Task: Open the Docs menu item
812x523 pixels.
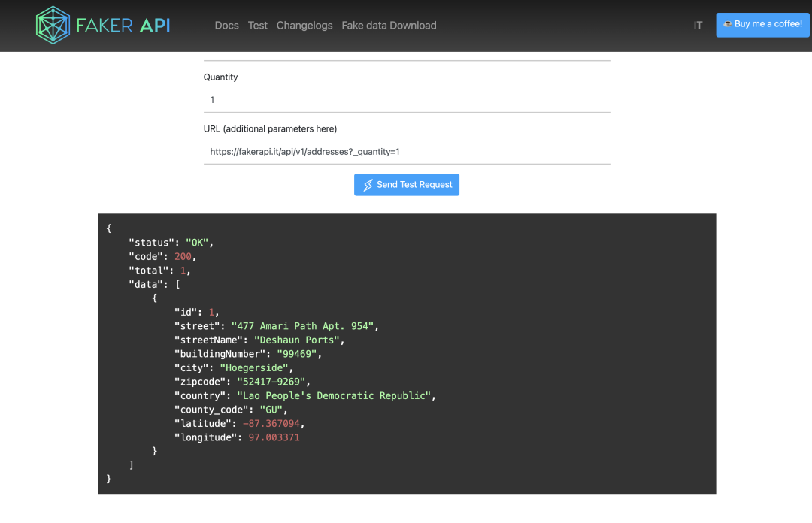Action: (227, 26)
